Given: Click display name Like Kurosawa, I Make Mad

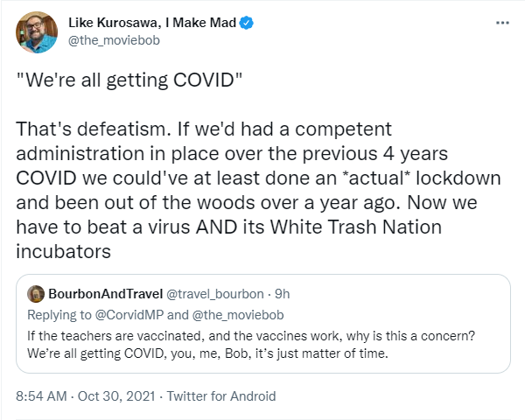Looking at the screenshot, I should (x=152, y=23).
